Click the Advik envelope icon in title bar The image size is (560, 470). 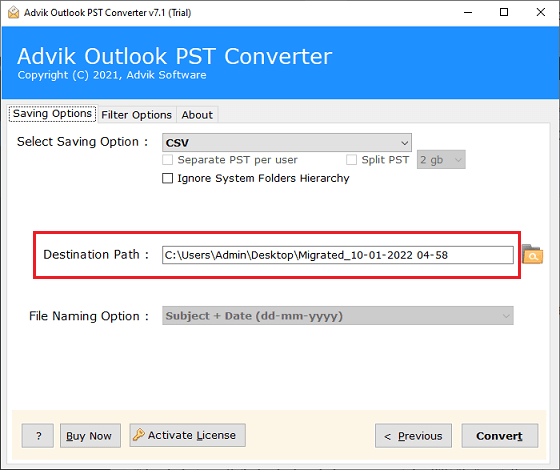tap(13, 12)
